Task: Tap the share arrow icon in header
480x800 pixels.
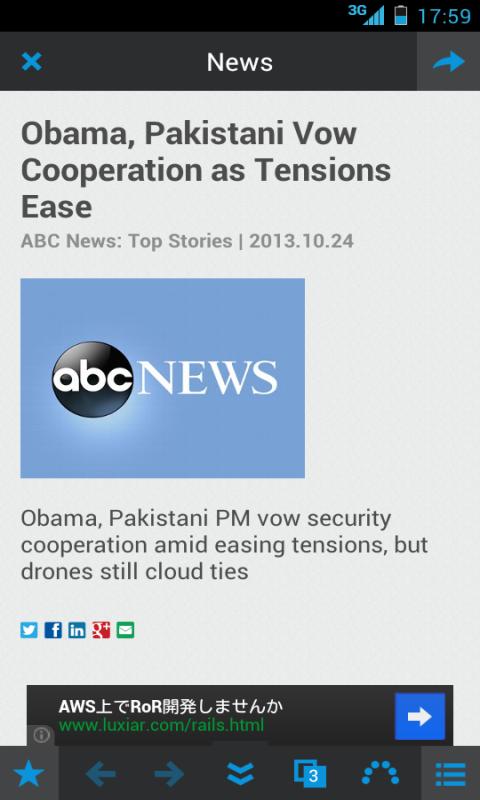Action: (448, 62)
